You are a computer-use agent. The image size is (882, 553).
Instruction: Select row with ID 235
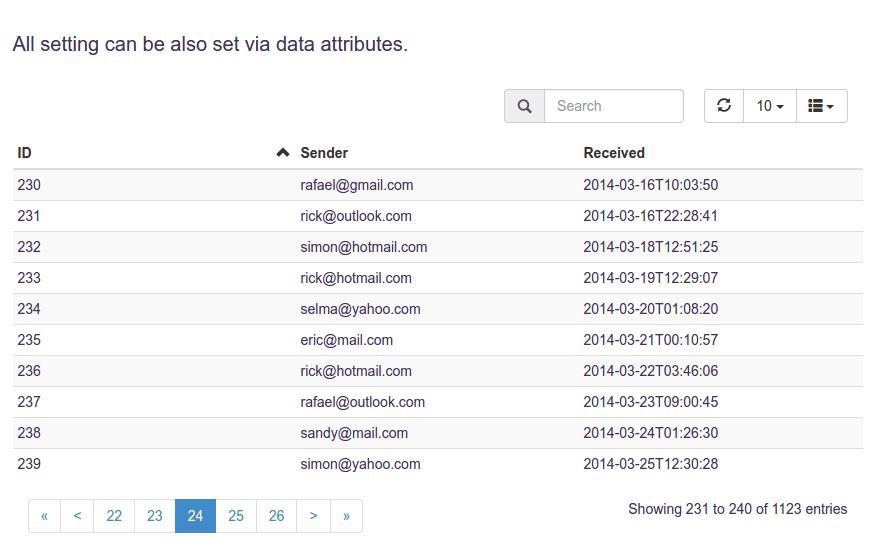click(29, 340)
